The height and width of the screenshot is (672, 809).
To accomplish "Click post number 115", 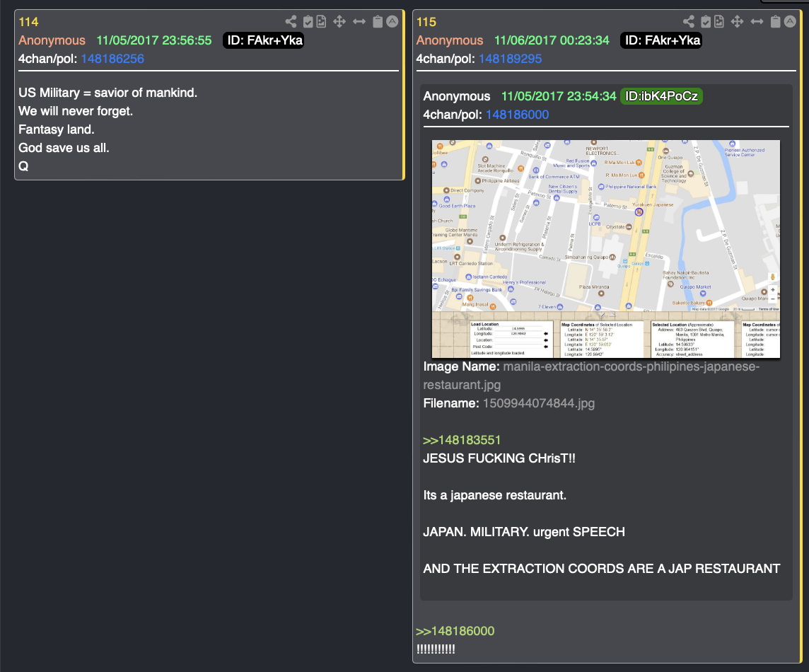I will (426, 22).
